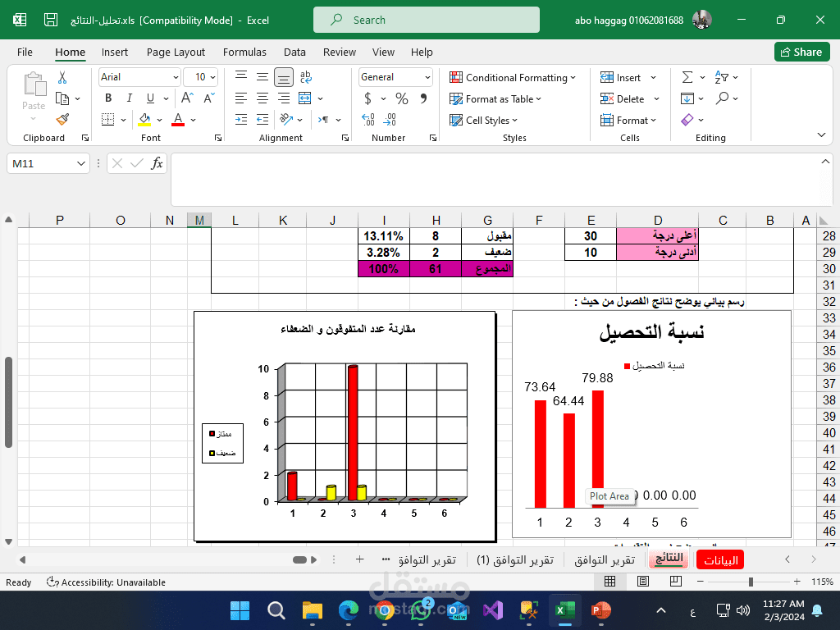Viewport: 840px width, 630px height.
Task: Toggle Underline formatting
Action: click(151, 98)
